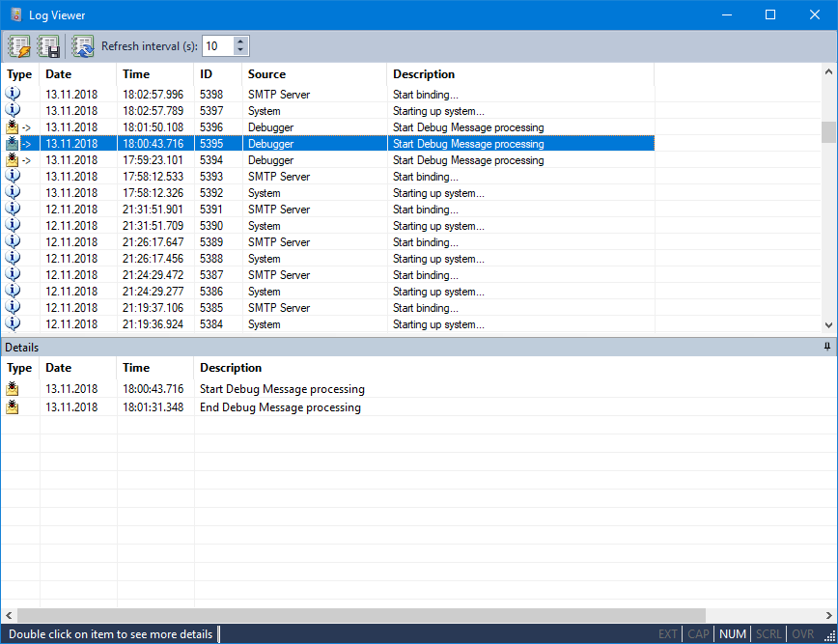Click the info icon of log entry 5390

point(13,226)
